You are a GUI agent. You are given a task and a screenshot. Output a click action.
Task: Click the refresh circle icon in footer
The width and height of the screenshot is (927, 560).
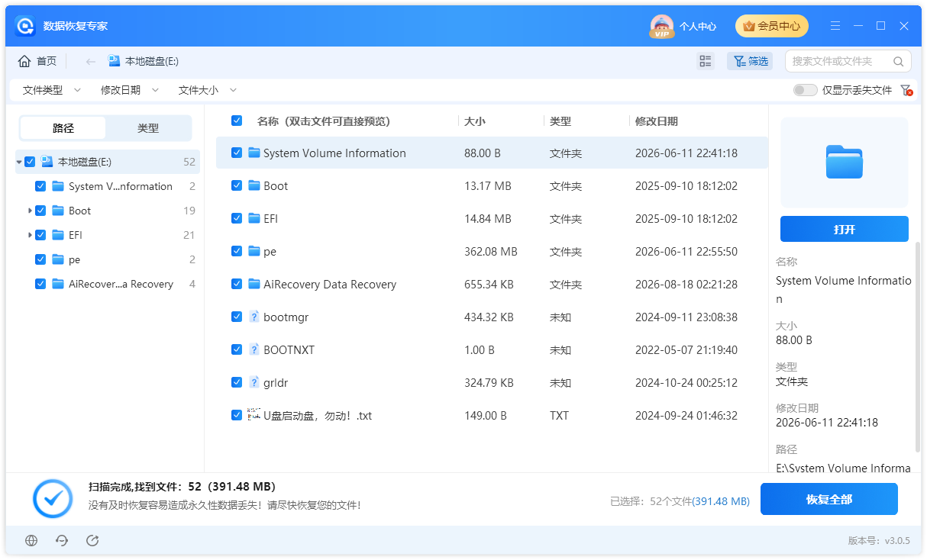tap(62, 540)
